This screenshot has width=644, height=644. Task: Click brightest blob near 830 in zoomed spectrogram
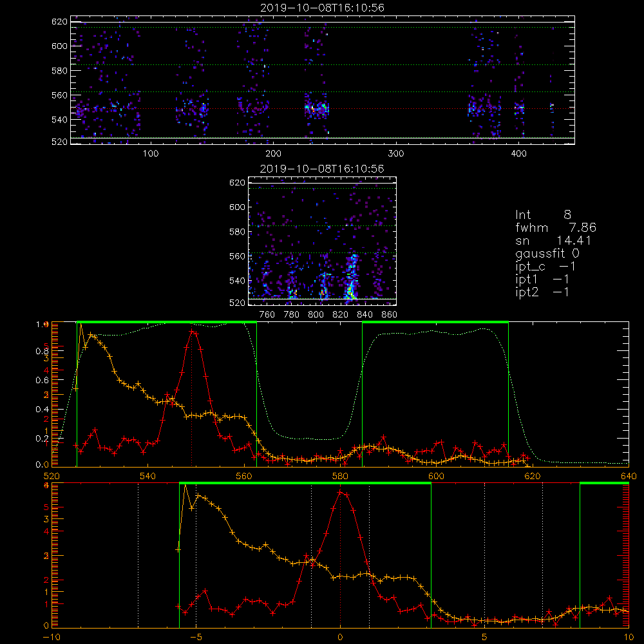350,292
